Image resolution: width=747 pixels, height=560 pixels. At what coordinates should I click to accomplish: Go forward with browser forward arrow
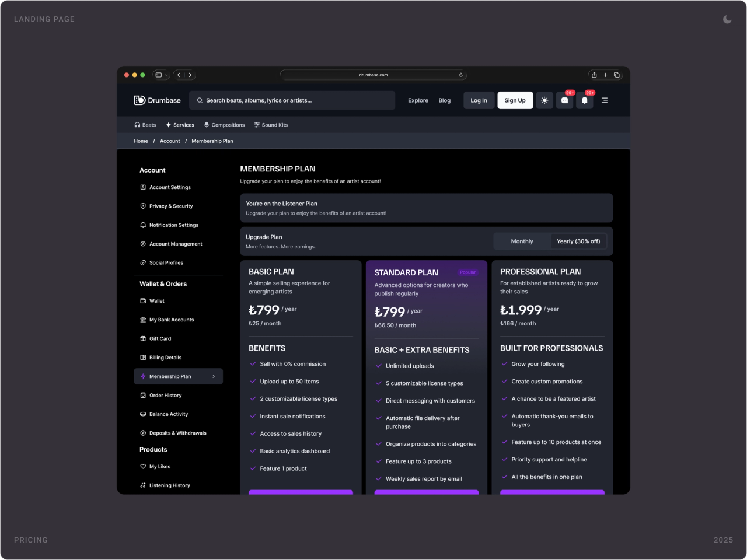coord(190,75)
